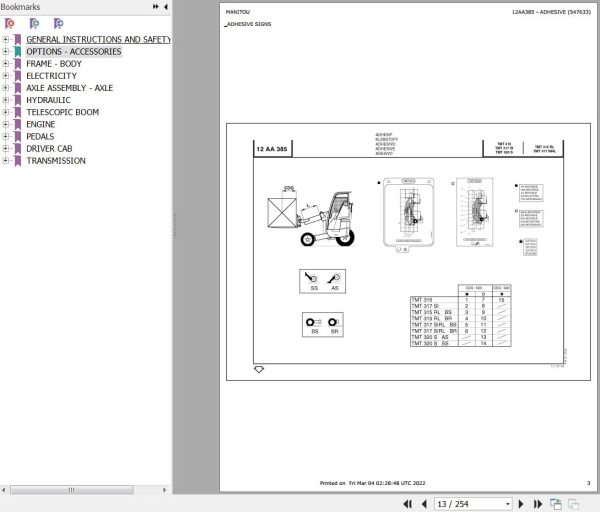Click the page layout view icon
This screenshot has width=600, height=512.
pos(556,504)
